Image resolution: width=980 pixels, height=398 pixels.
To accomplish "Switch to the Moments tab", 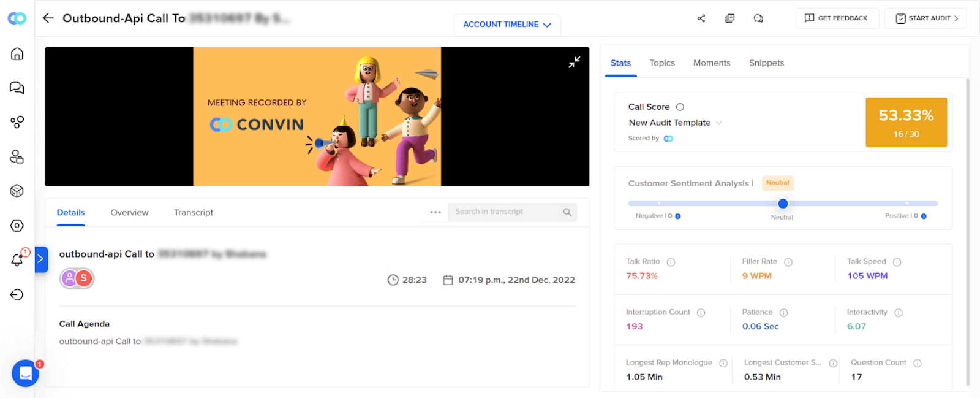I will tap(712, 63).
